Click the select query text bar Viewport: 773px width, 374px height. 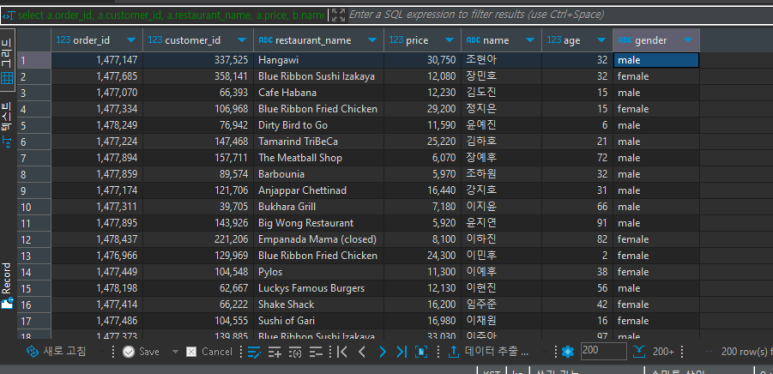(172, 15)
